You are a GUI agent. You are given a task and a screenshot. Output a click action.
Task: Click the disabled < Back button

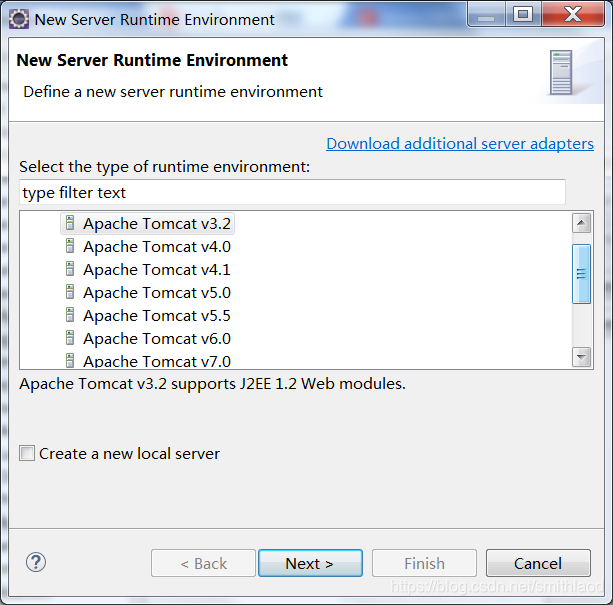[203, 563]
